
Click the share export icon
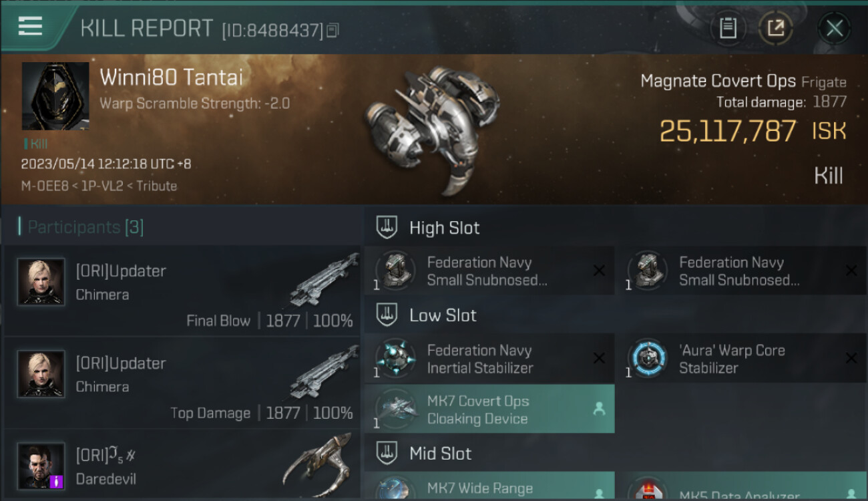(775, 28)
